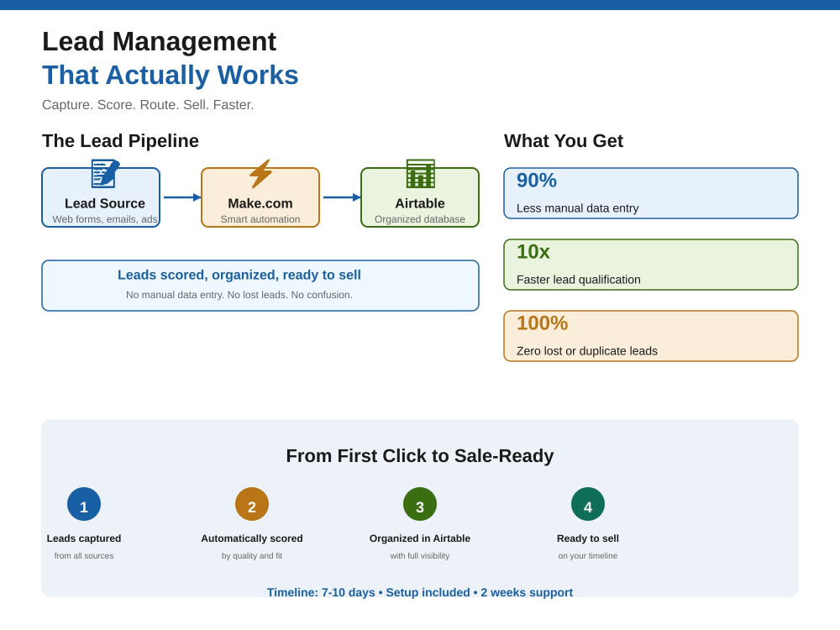This screenshot has width=840, height=630.
Task: Select step circle number 1
Action: click(84, 504)
